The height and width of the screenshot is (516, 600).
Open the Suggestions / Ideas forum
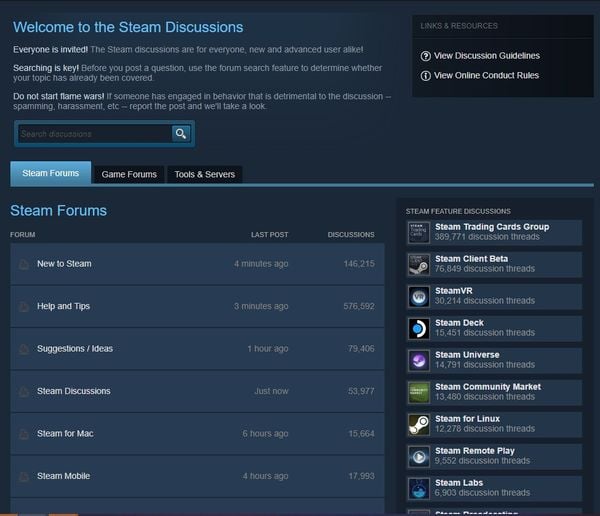point(75,349)
